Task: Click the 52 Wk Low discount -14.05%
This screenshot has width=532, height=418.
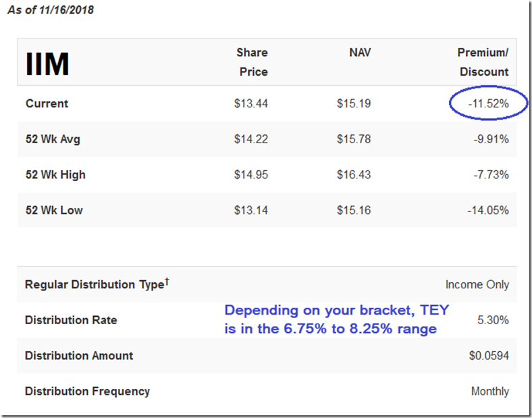Action: coord(487,210)
